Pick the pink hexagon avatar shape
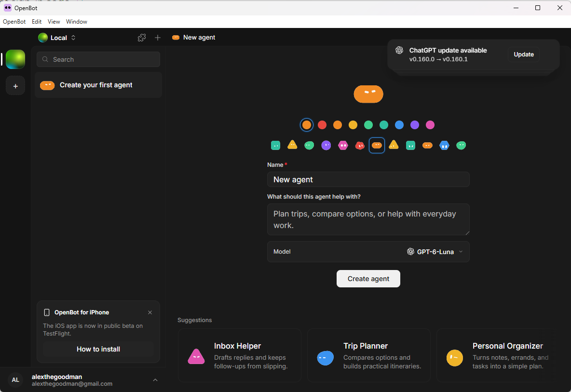 (x=343, y=146)
